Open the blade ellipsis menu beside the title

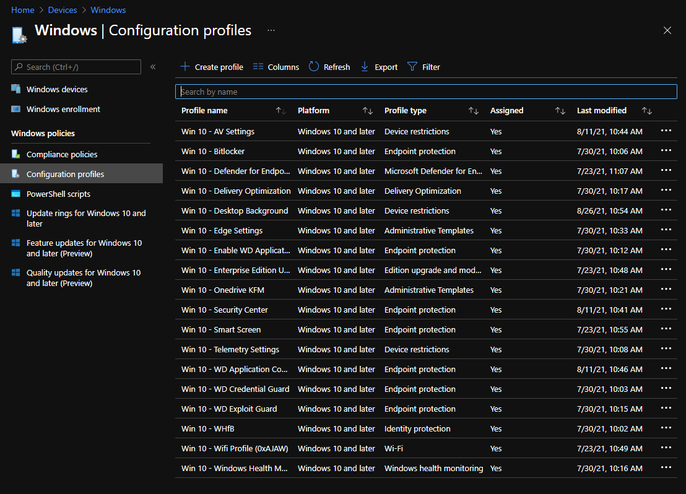[271, 30]
